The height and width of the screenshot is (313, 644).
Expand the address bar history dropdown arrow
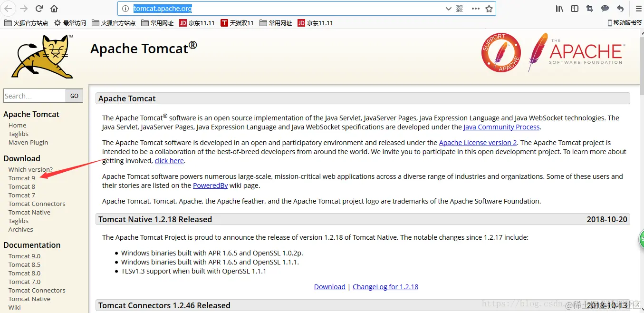[x=448, y=9]
